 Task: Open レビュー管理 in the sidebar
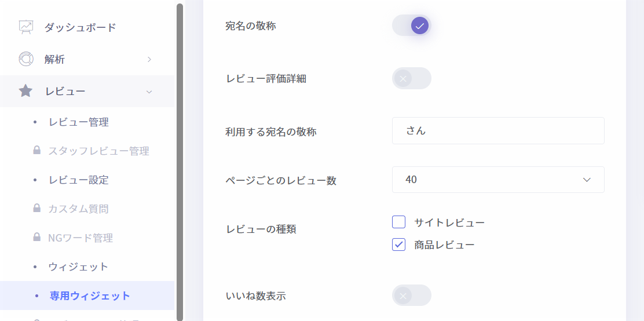point(79,122)
